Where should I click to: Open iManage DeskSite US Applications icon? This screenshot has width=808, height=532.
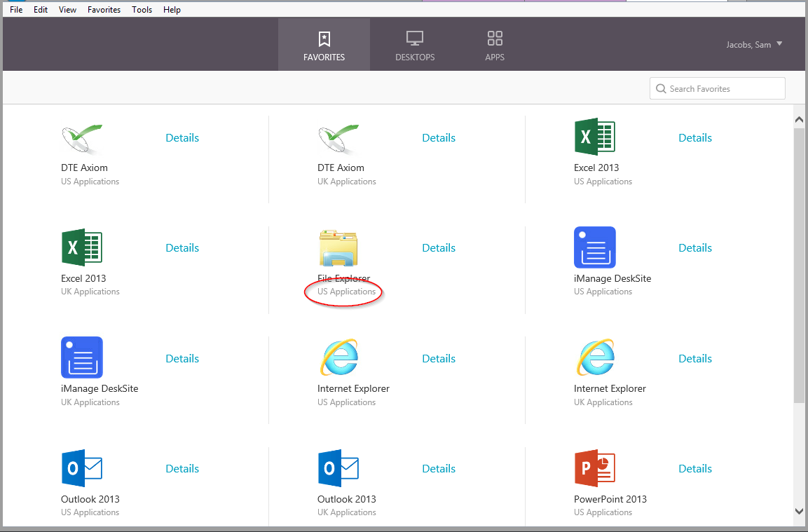point(595,247)
